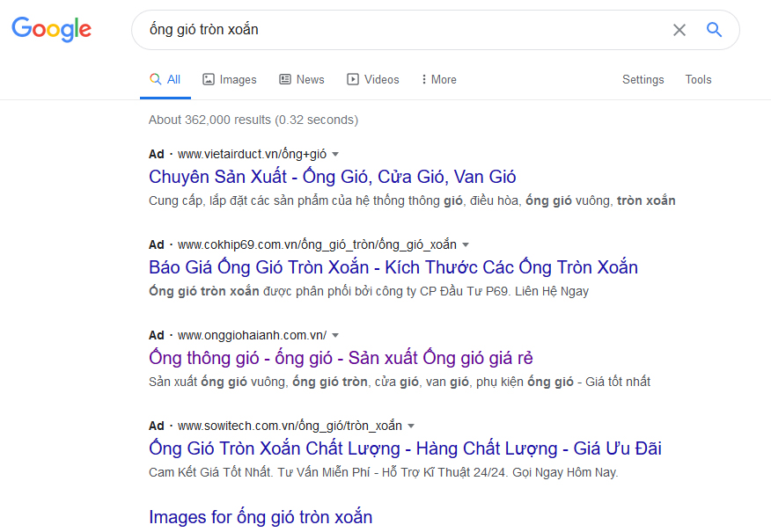Click www.sowitech.com.vn URL text
771x532 pixels.
click(290, 426)
